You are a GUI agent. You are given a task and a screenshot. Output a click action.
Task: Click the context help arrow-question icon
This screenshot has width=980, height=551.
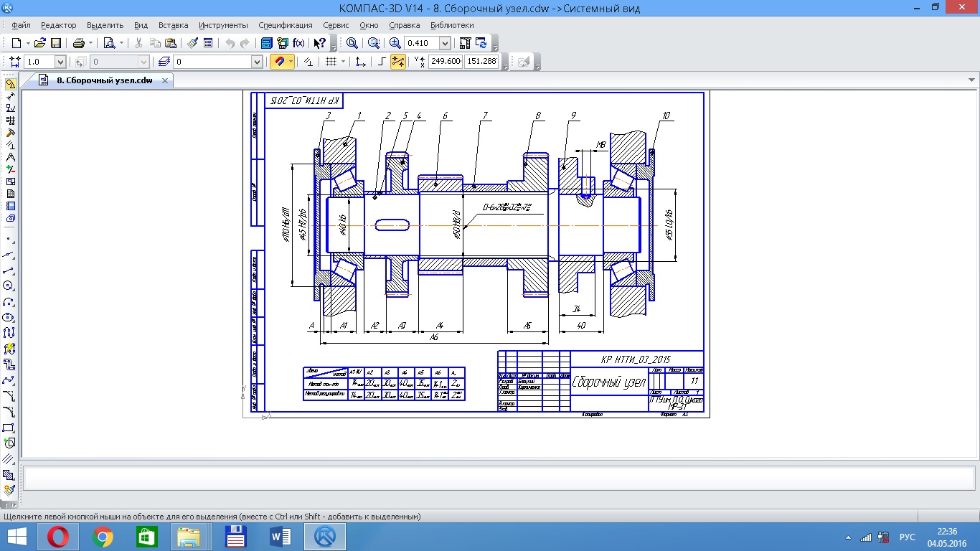point(320,43)
